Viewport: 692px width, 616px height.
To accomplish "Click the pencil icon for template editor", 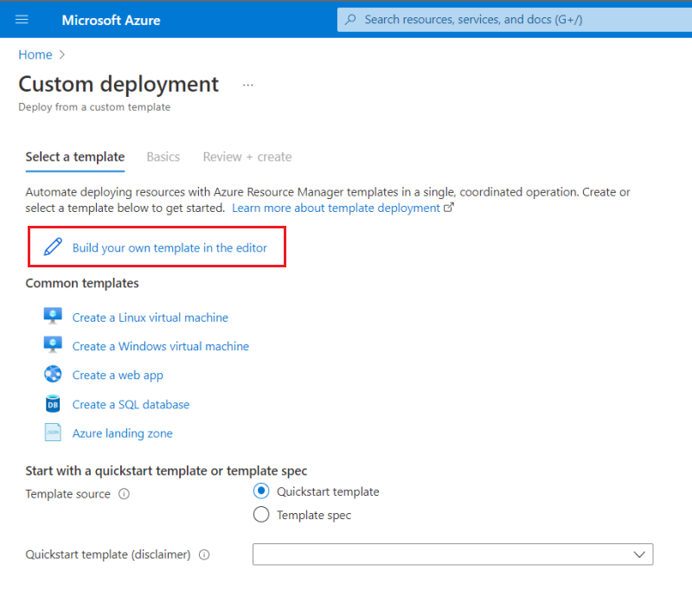I will coord(53,247).
